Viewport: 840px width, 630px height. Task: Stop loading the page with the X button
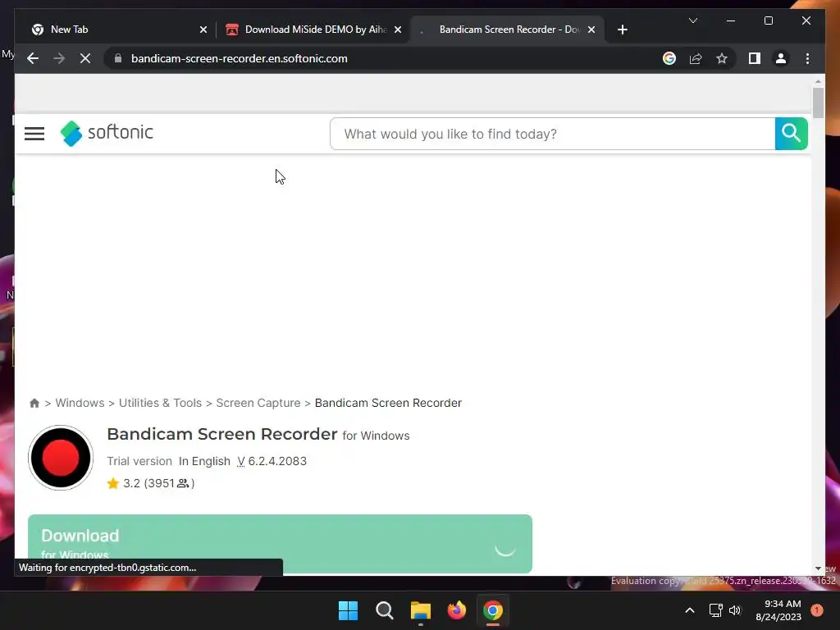[x=85, y=58]
